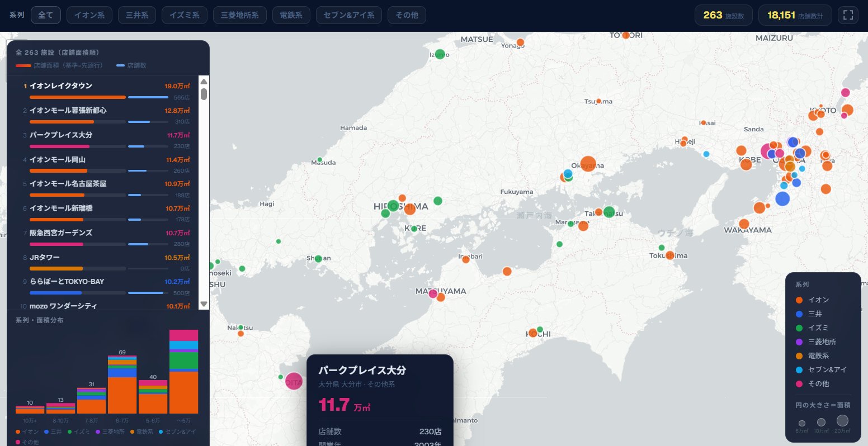Click the 5-6万 bar labeled 40
This screenshot has width=868, height=446.
(x=153, y=397)
